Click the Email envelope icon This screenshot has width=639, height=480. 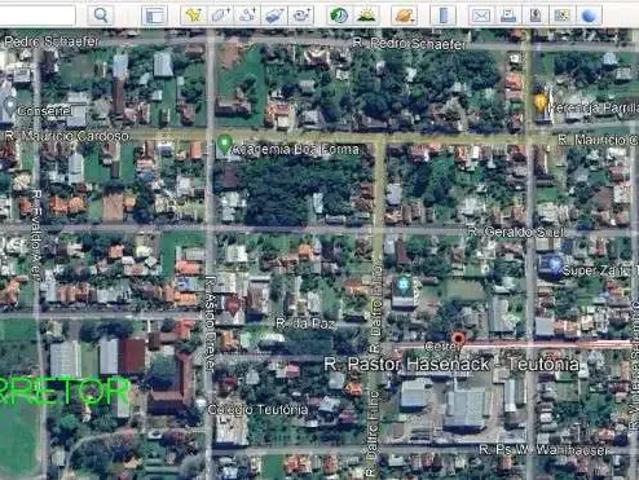481,15
